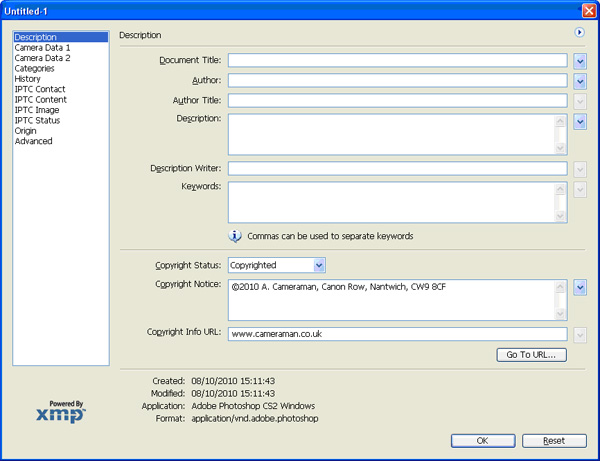Open the Description field dropdown arrow
Screen dimensions: 600x461
(580, 122)
